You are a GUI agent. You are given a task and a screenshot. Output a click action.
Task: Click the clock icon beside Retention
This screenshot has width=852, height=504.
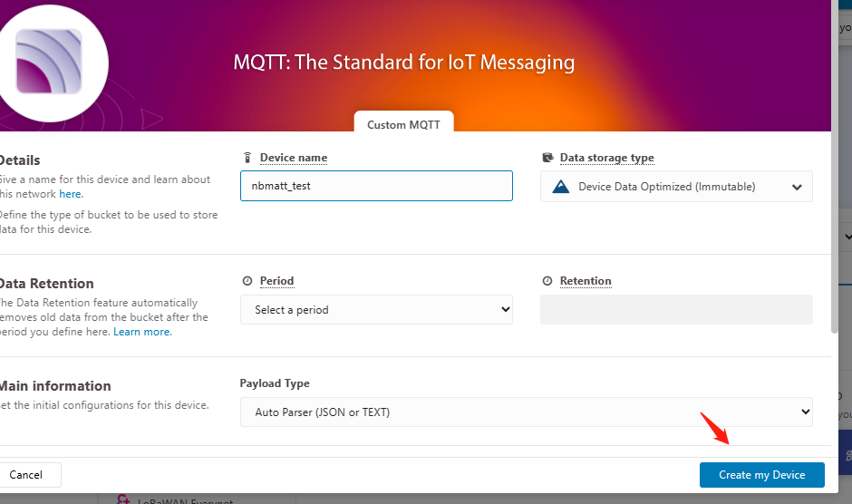(547, 281)
